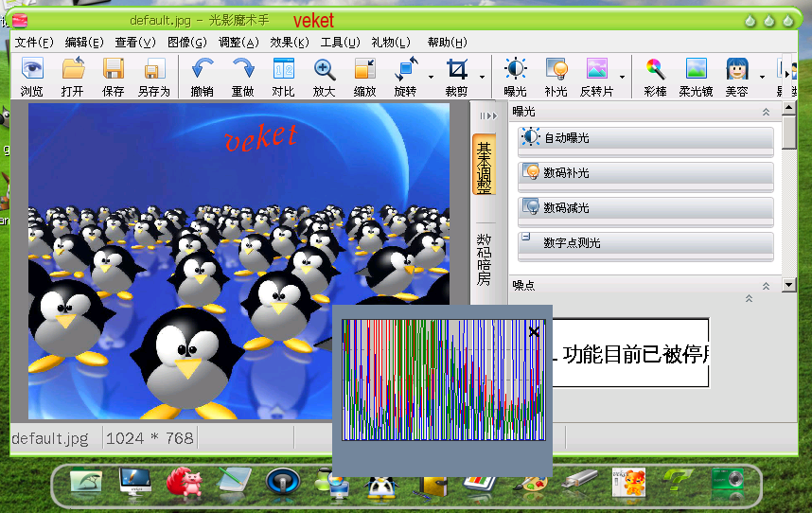
Task: Launch the blue round player dock icon
Action: coord(283,482)
